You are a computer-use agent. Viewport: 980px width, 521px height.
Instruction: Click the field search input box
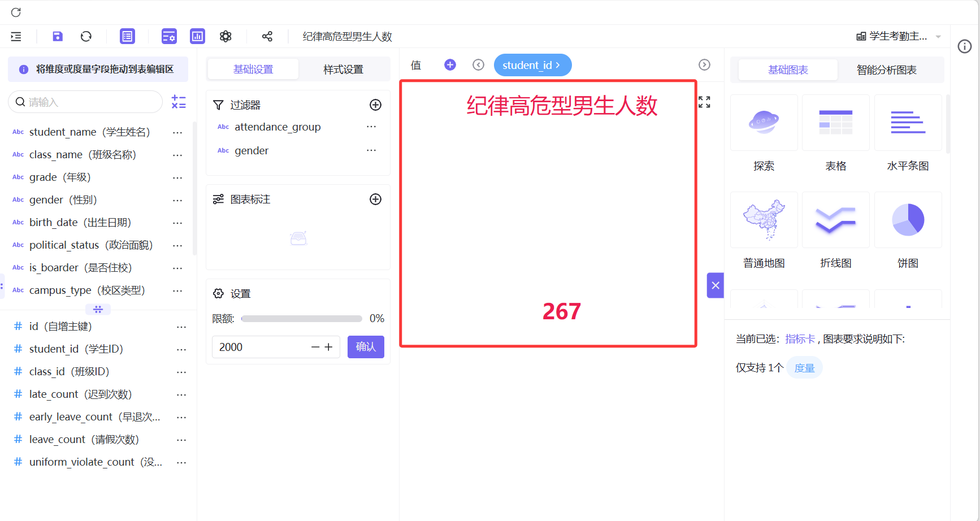pos(85,102)
